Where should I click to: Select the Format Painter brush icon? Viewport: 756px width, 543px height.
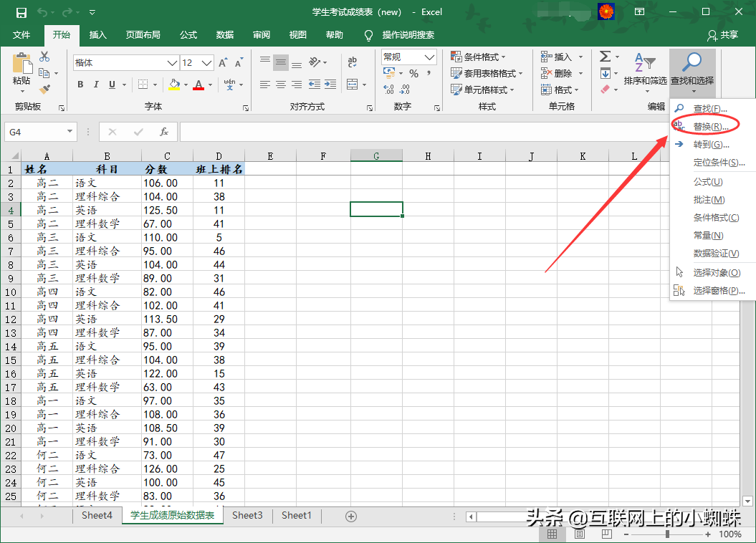coord(44,89)
